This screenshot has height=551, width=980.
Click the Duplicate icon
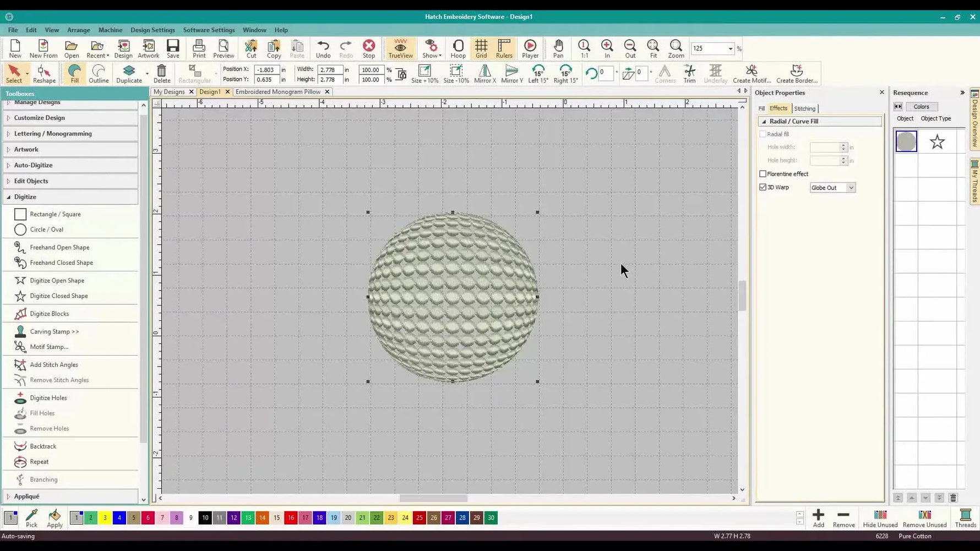pos(129,74)
